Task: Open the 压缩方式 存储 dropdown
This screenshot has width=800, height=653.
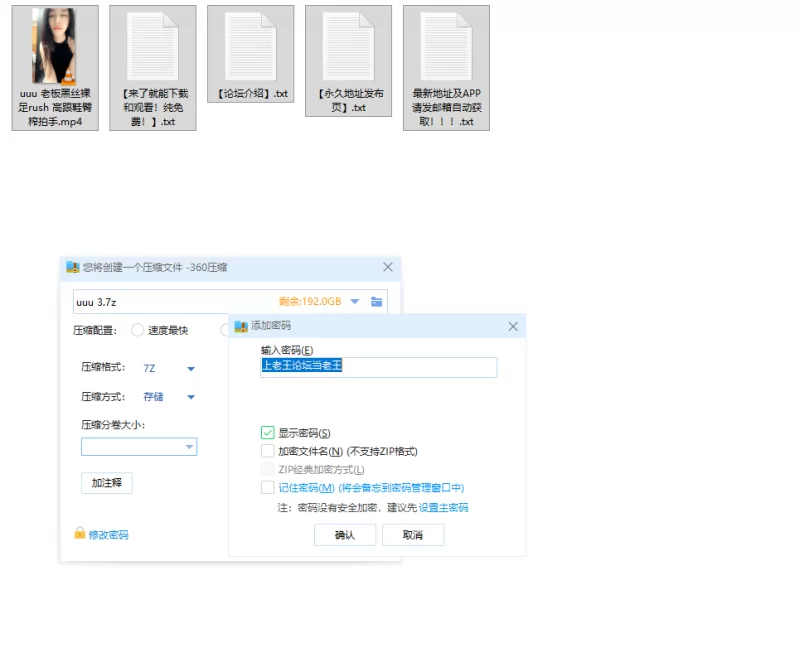Action: (190, 397)
